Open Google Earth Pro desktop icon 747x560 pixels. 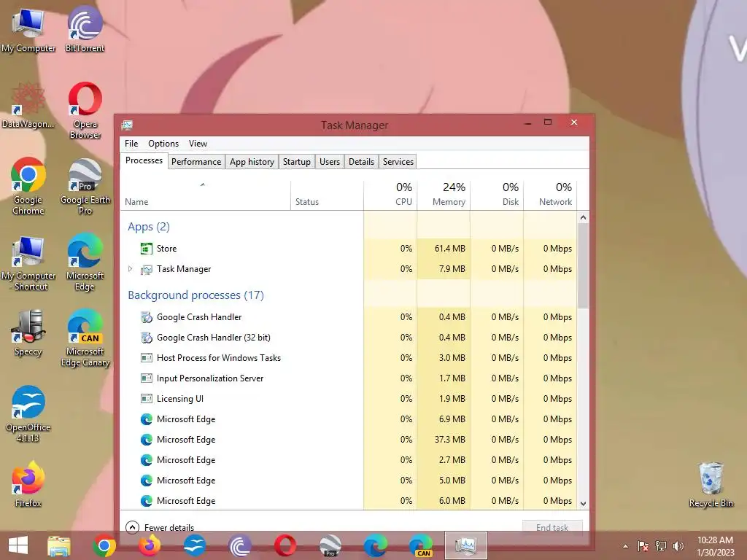click(85, 186)
